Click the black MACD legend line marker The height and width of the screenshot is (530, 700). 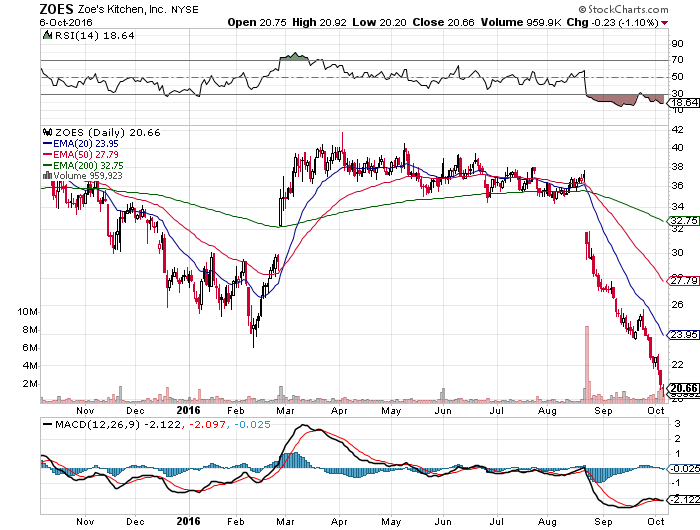click(x=47, y=424)
